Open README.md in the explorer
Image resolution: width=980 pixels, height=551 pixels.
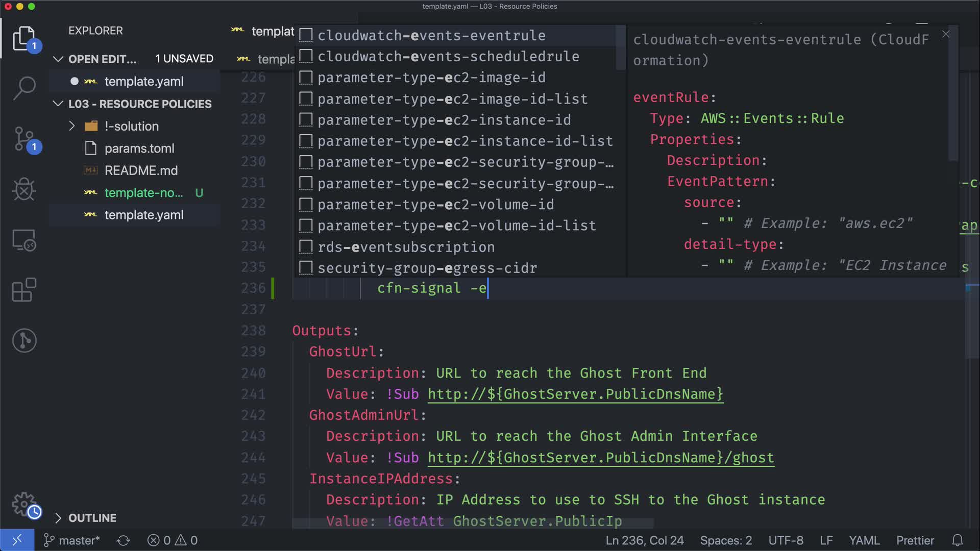[141, 170]
